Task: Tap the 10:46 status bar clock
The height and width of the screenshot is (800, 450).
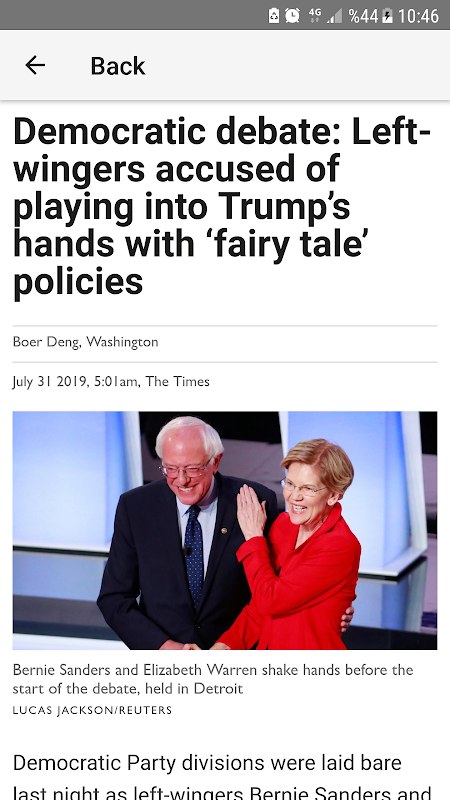Action: click(418, 16)
